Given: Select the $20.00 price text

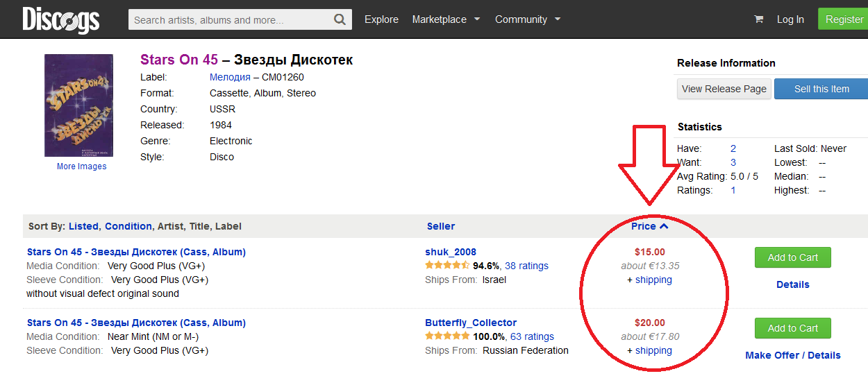Looking at the screenshot, I should tap(650, 323).
